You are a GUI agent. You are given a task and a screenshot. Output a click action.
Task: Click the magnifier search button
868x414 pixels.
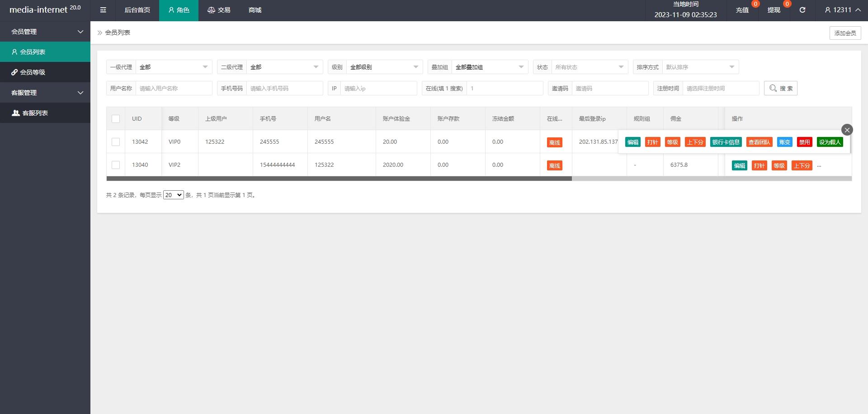tap(781, 88)
